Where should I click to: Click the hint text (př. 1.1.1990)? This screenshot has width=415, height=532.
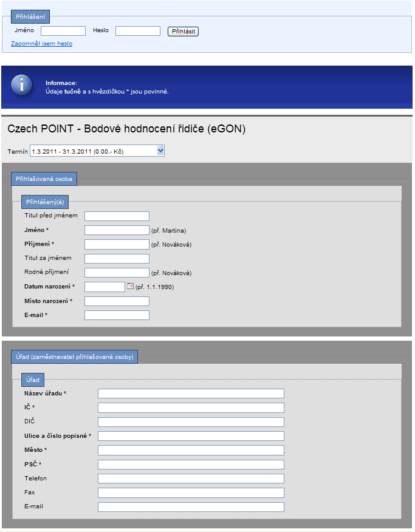click(155, 287)
